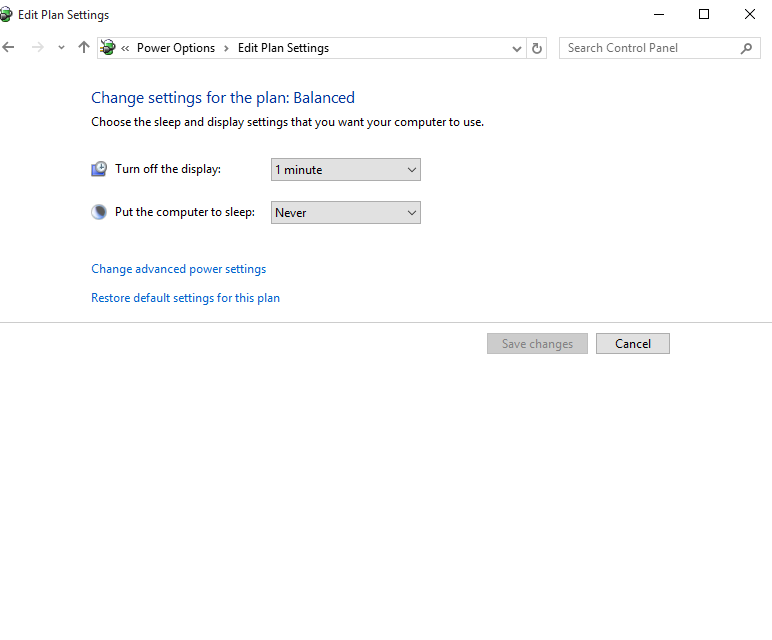Select Edit Plan Settings breadcrumb item
Viewport: 772px width, 640px height.
(x=283, y=48)
